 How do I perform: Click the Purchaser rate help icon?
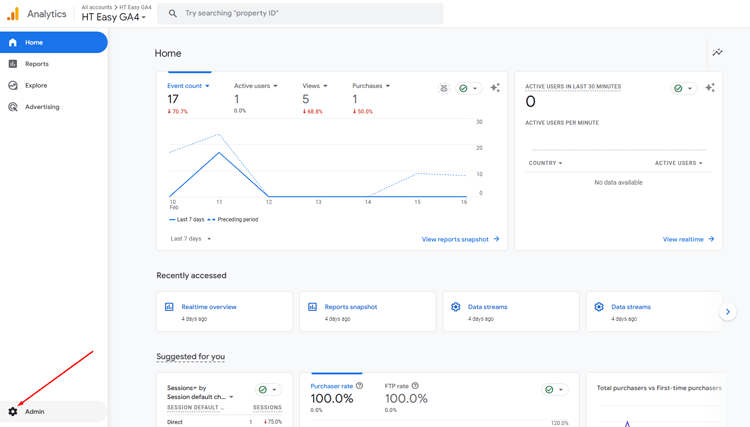[360, 386]
